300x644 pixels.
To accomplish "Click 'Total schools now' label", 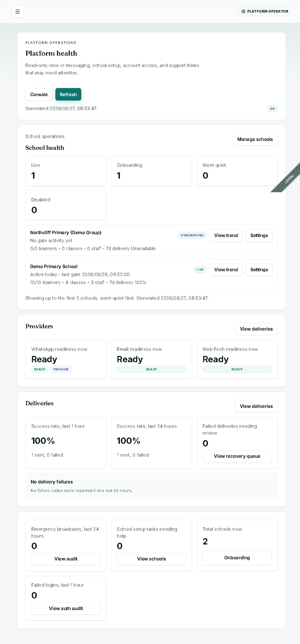I will [222, 529].
